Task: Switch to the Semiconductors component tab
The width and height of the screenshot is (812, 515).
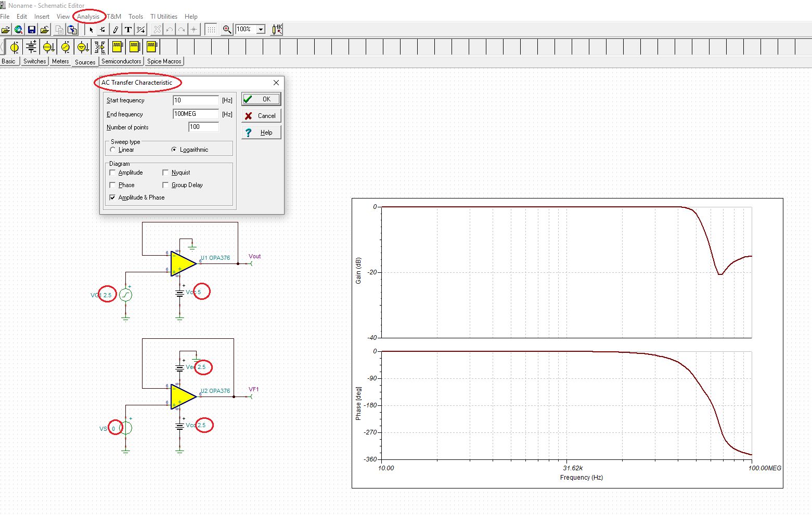Action: pyautogui.click(x=121, y=61)
